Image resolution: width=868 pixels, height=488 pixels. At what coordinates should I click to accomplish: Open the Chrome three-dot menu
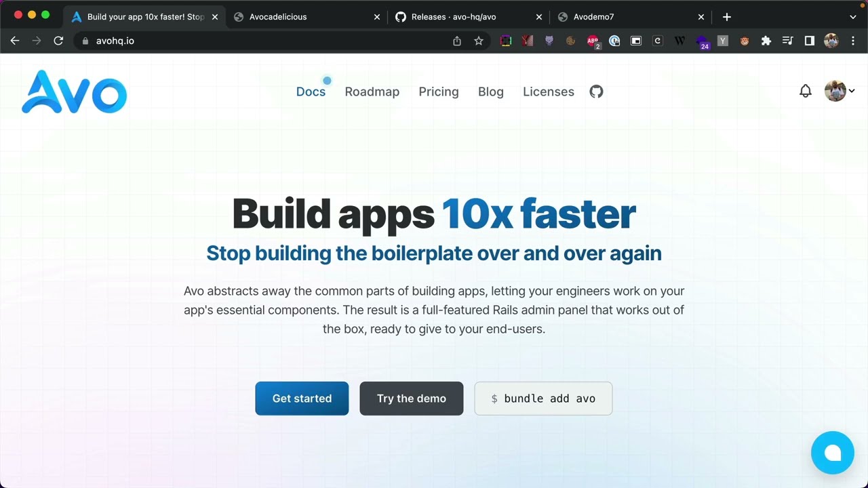[x=853, y=41]
